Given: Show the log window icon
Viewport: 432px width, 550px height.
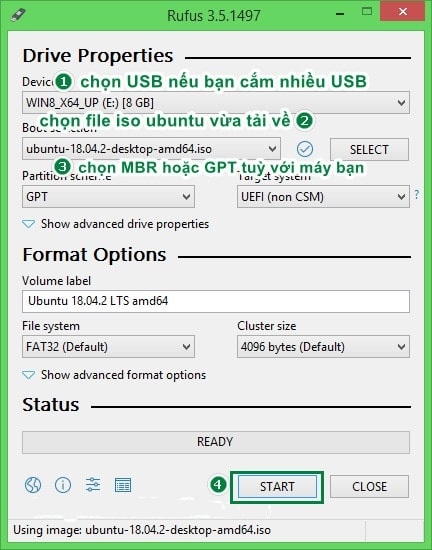Looking at the screenshot, I should [123, 485].
